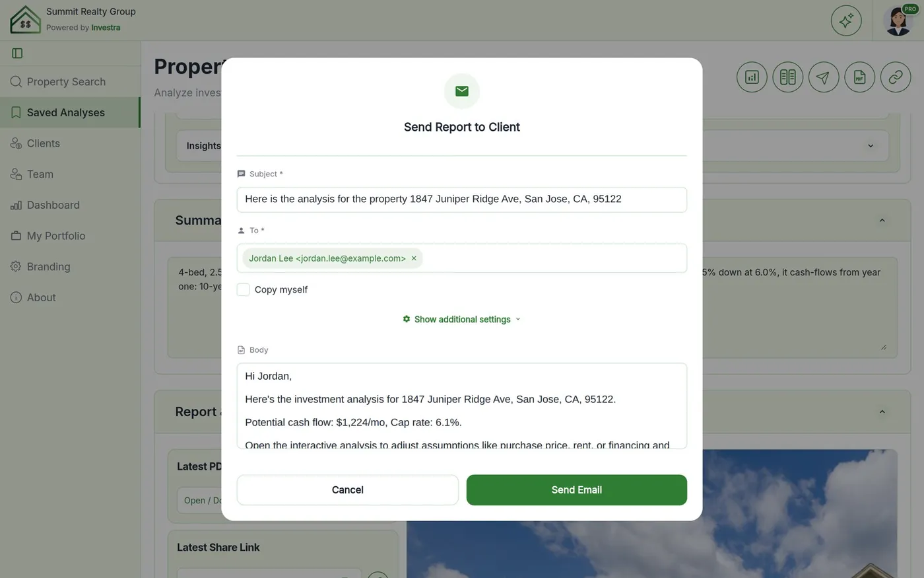Expand Show additional settings
The image size is (924, 578).
coord(462,319)
